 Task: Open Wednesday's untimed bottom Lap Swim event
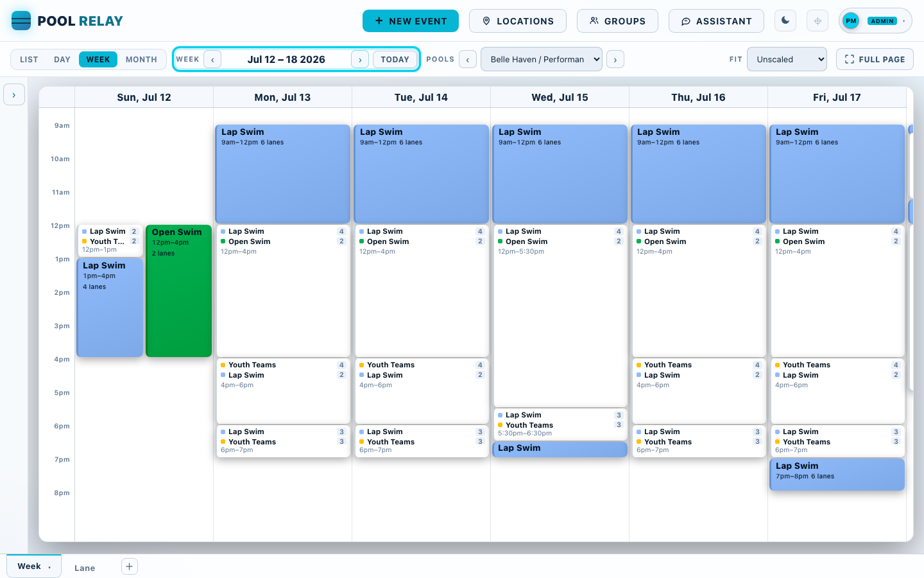click(x=560, y=449)
